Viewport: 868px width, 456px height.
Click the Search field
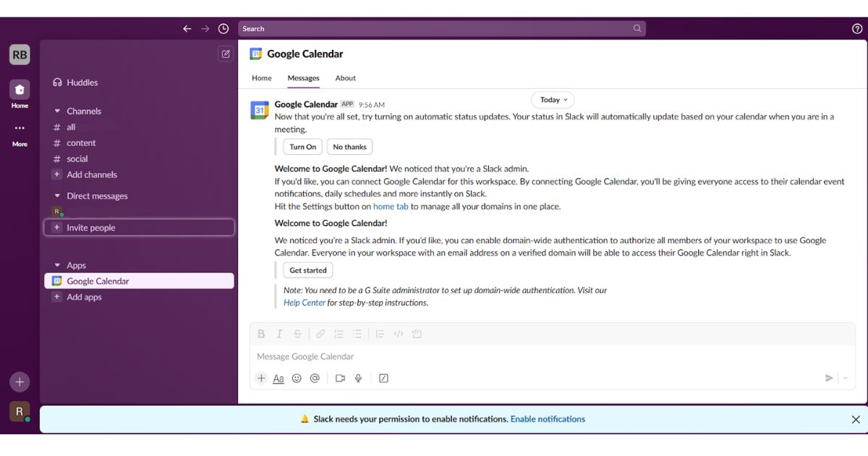coord(442,29)
